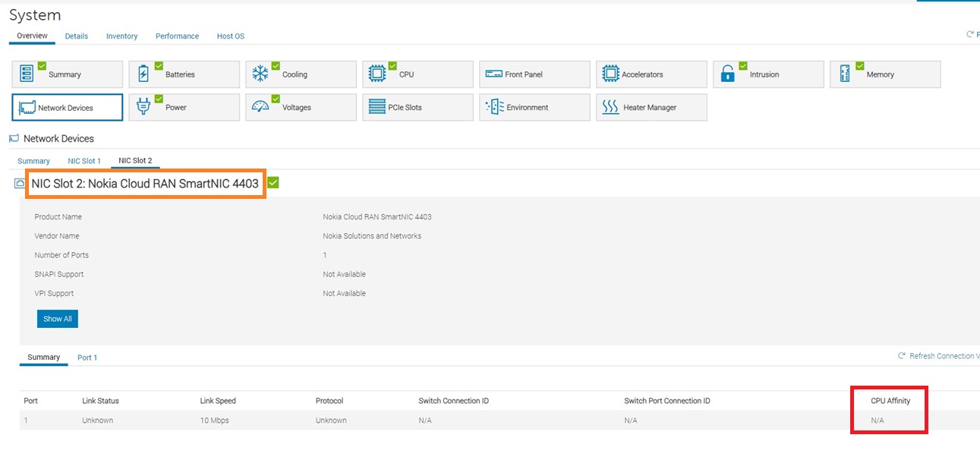
Task: Click the Cooling snowflake icon
Action: point(260,74)
